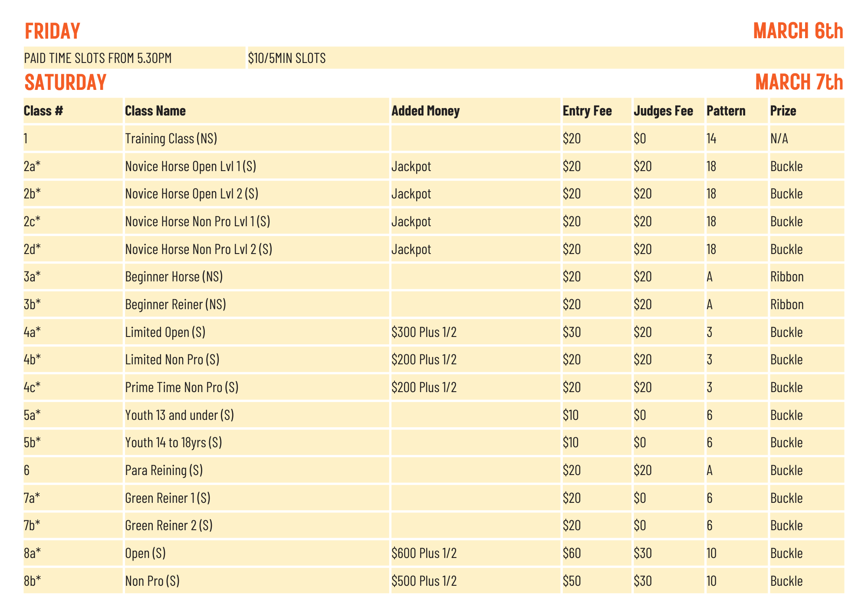Screen dimensions: 868x614
Task: Click the MARCH 7th date text
Action: (x=799, y=83)
